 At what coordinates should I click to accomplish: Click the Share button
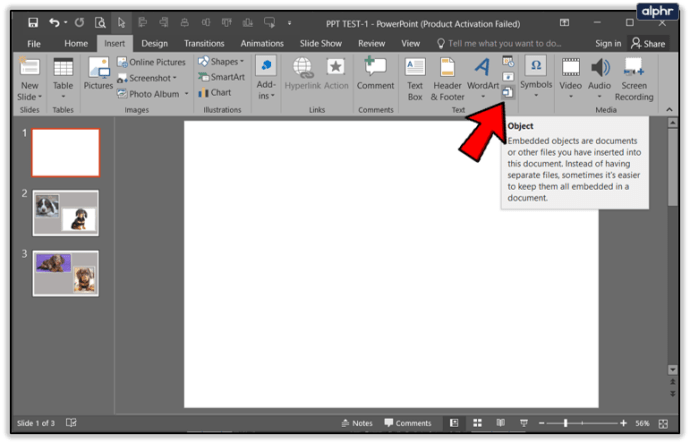(x=648, y=44)
